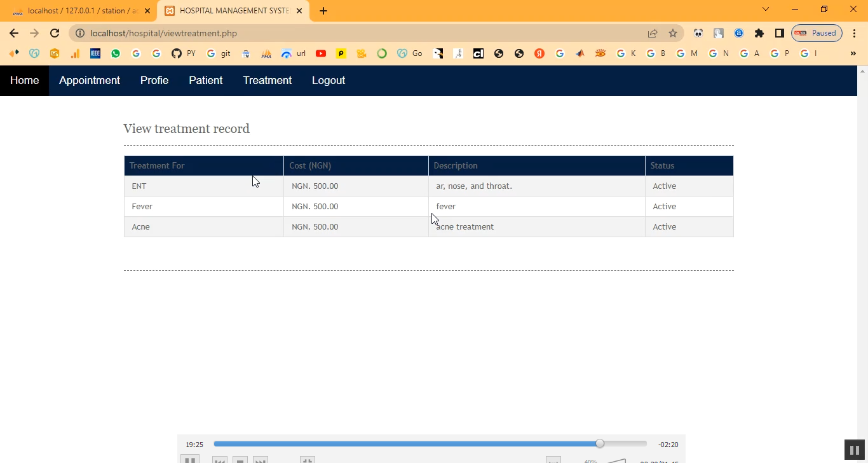Open the WhatsApp bookmark
Image resolution: width=868 pixels, height=463 pixels.
(115, 53)
